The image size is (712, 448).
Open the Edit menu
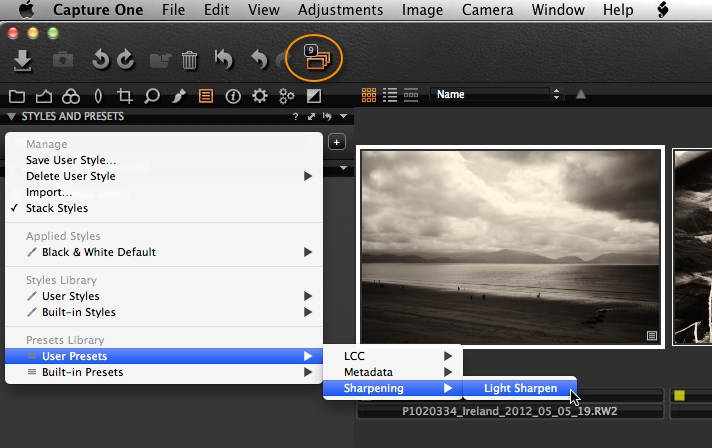point(216,10)
